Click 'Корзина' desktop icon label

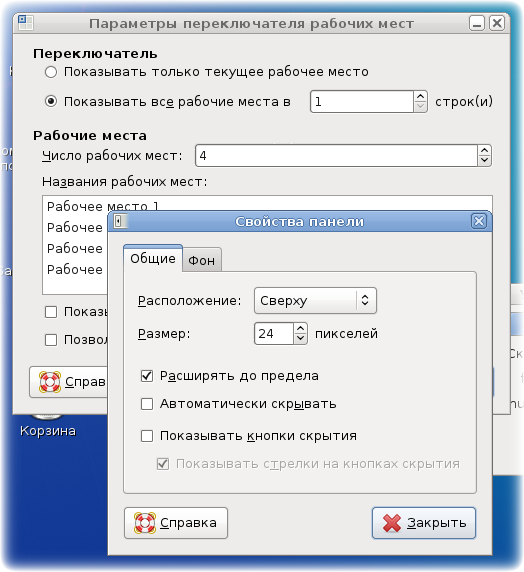click(x=48, y=431)
